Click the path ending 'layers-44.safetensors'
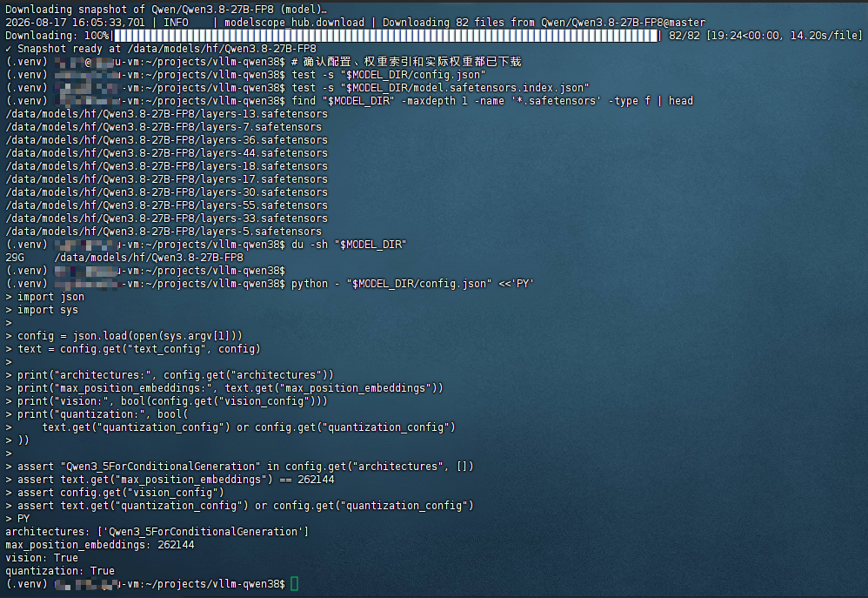Image resolution: width=868 pixels, height=598 pixels. [167, 153]
